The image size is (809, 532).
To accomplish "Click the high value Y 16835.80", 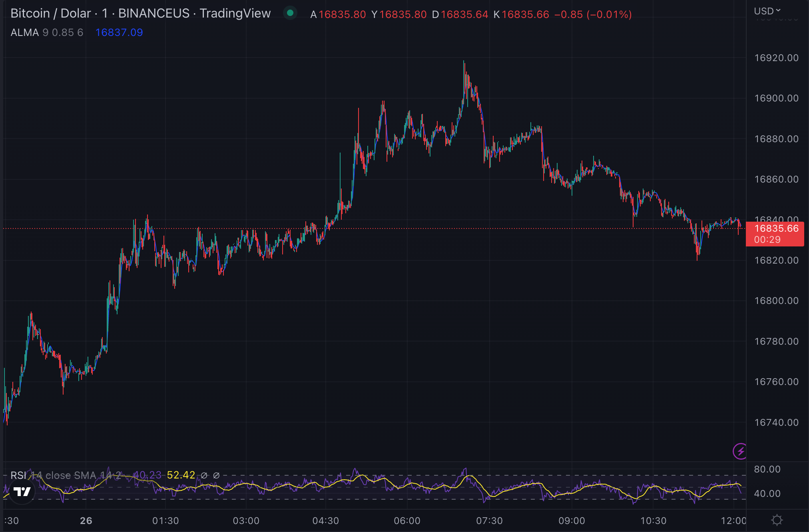I will click(399, 14).
